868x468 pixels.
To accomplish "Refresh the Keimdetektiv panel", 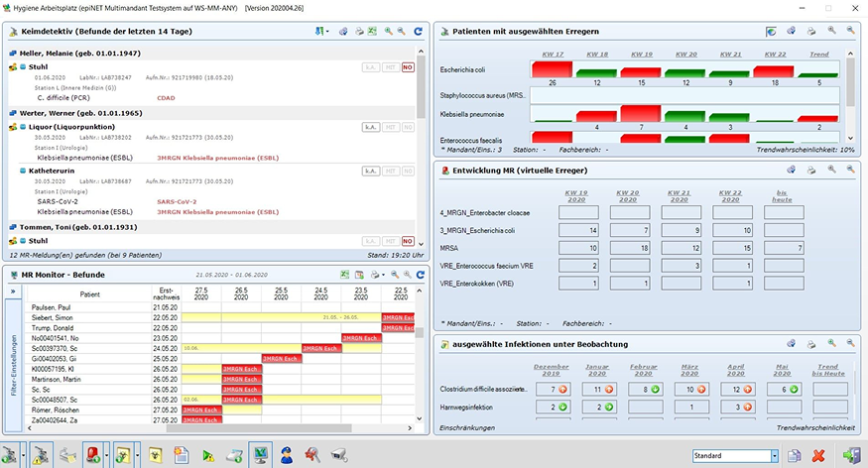I will point(419,32).
